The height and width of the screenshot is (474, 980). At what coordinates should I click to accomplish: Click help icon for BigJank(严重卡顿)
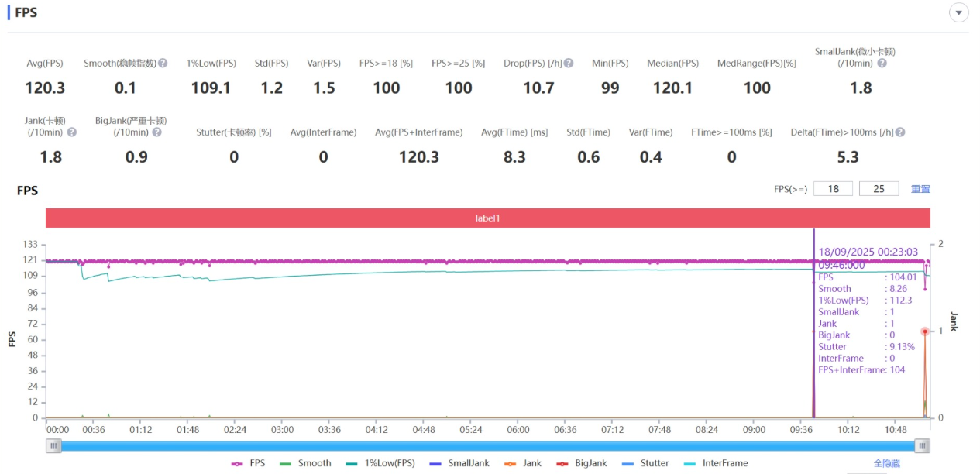pyautogui.click(x=156, y=132)
